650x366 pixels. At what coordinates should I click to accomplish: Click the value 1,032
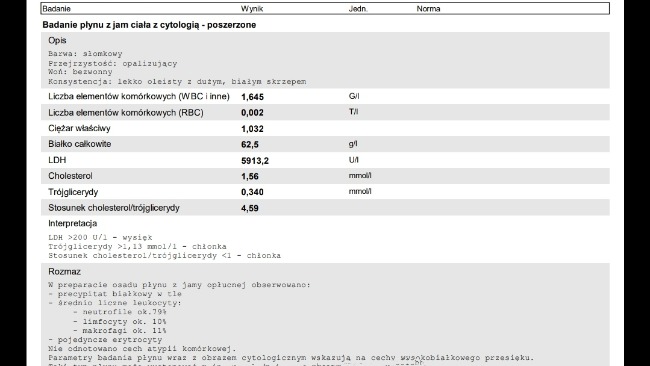click(252, 129)
